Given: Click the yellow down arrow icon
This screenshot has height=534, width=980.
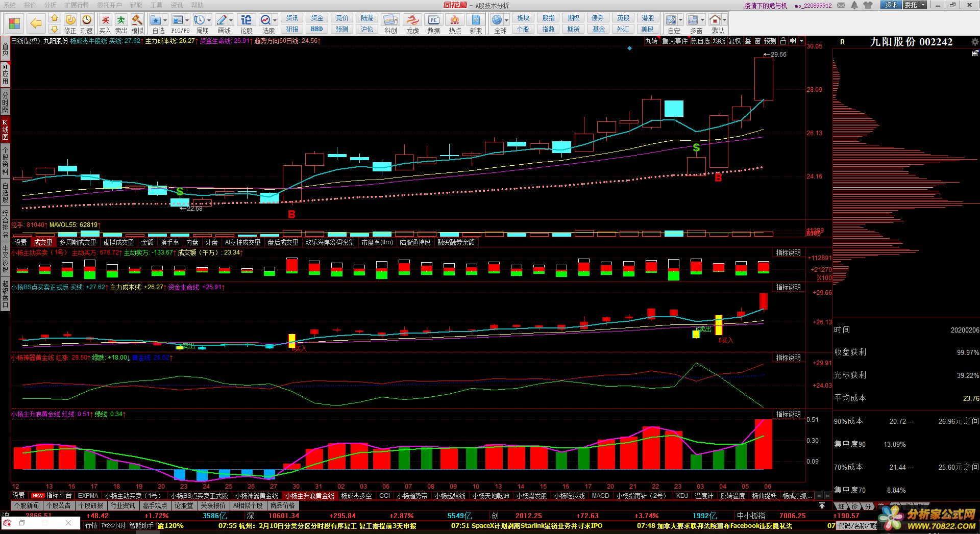Looking at the screenshot, I should (55, 29).
